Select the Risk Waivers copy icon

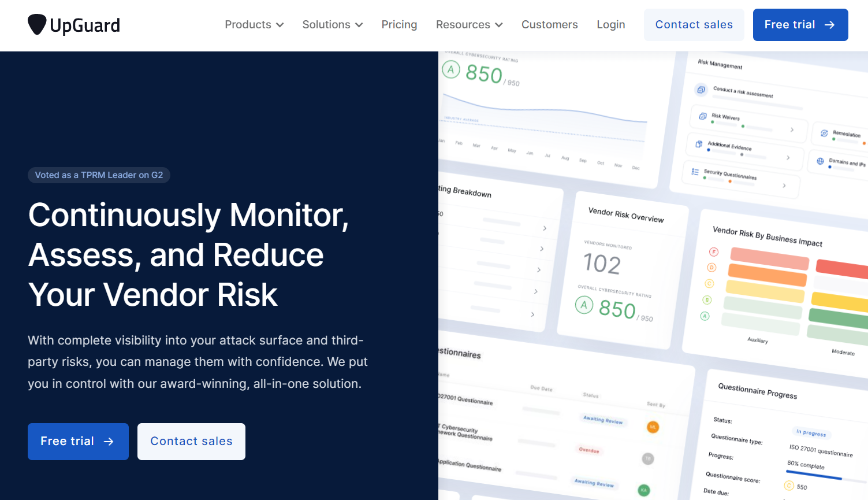pos(703,116)
